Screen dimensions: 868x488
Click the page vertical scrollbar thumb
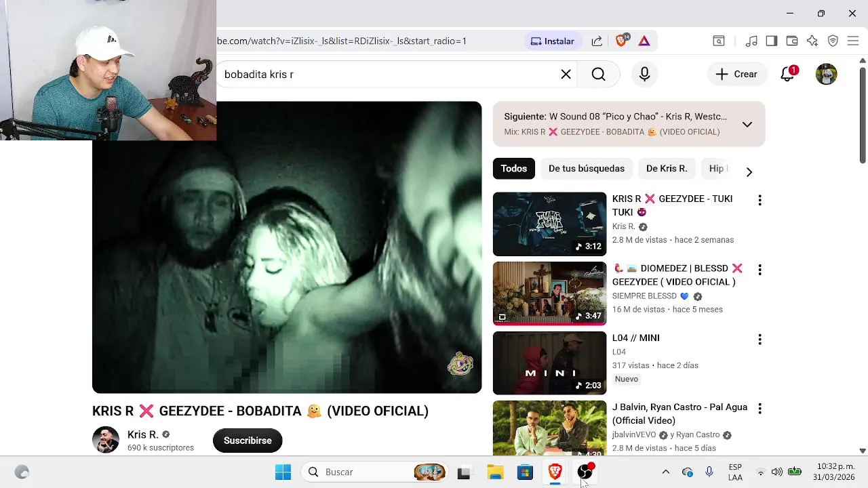[x=863, y=115]
